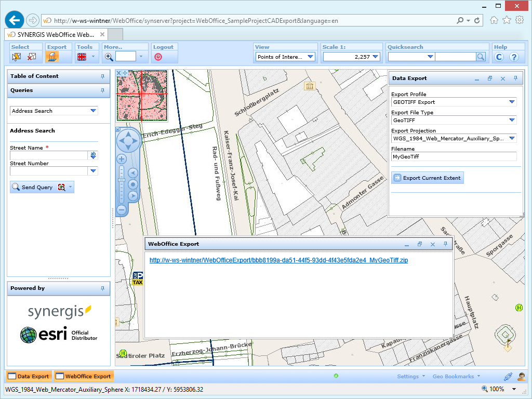532x399 pixels.
Task: Switch to the Data Export tab
Action: (x=29, y=376)
